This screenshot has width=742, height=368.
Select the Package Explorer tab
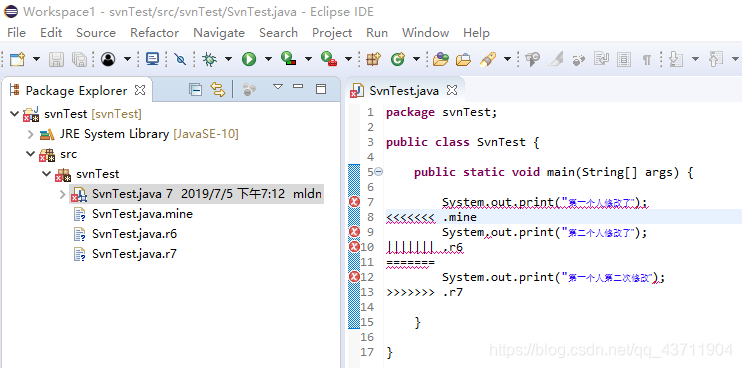[x=76, y=90]
